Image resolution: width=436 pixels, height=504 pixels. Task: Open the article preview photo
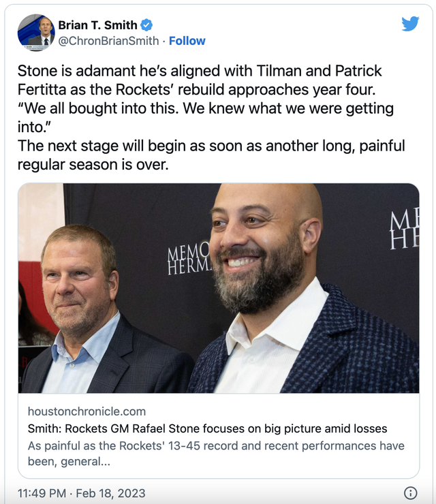coord(218,287)
